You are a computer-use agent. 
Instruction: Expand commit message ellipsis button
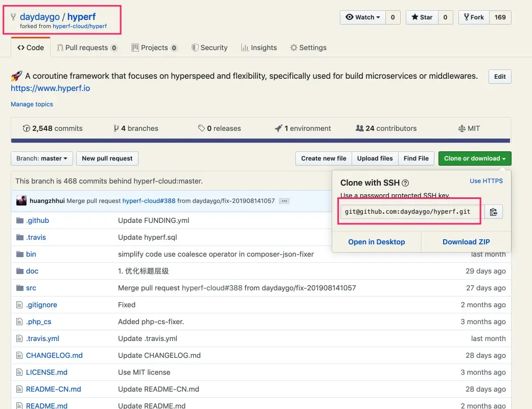pyautogui.click(x=284, y=201)
